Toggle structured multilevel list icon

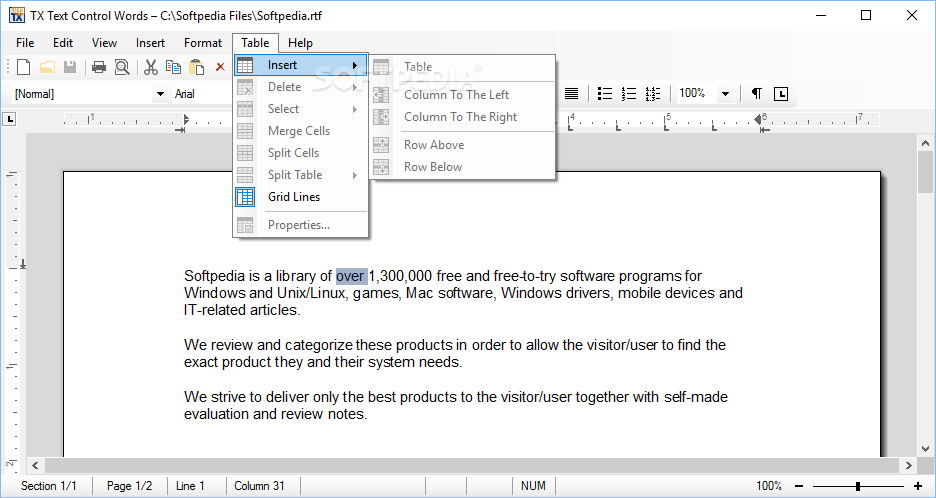point(652,93)
